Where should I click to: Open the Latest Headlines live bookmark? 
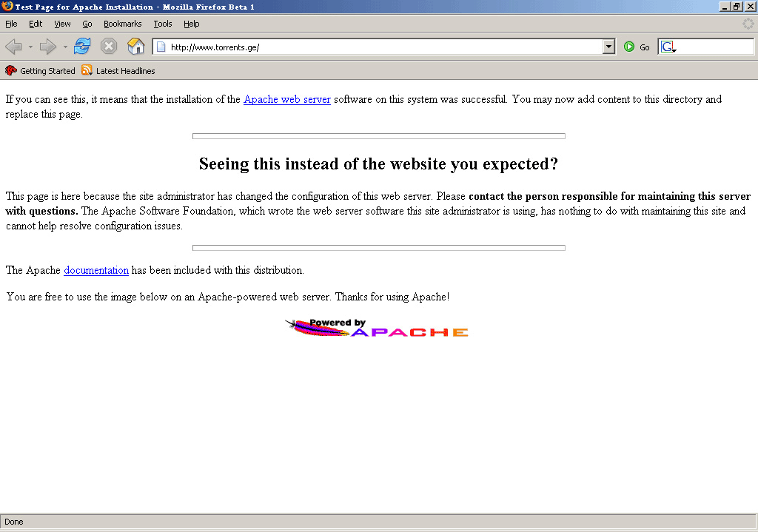pos(118,71)
